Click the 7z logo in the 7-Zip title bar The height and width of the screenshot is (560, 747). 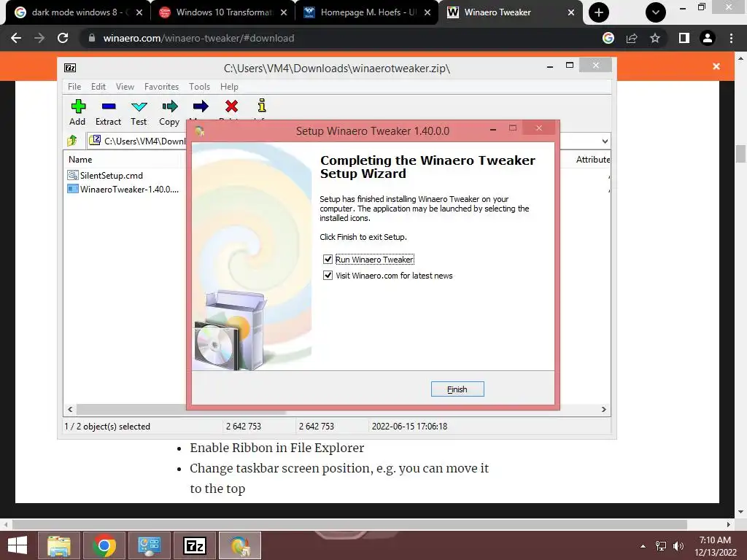pyautogui.click(x=70, y=68)
